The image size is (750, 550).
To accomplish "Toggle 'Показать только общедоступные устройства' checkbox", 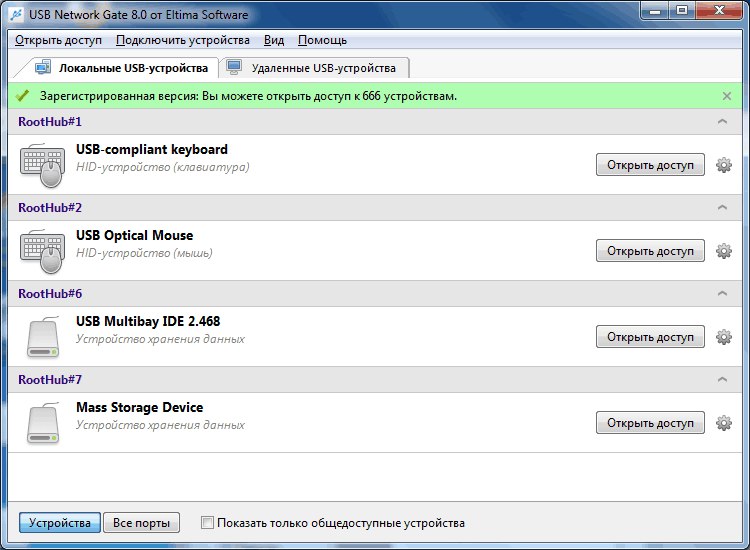I will pyautogui.click(x=207, y=523).
